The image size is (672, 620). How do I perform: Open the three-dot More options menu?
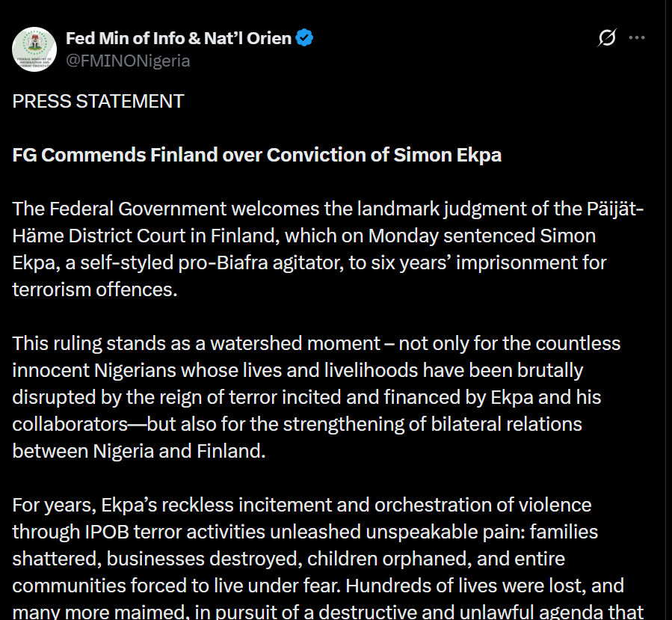637,38
